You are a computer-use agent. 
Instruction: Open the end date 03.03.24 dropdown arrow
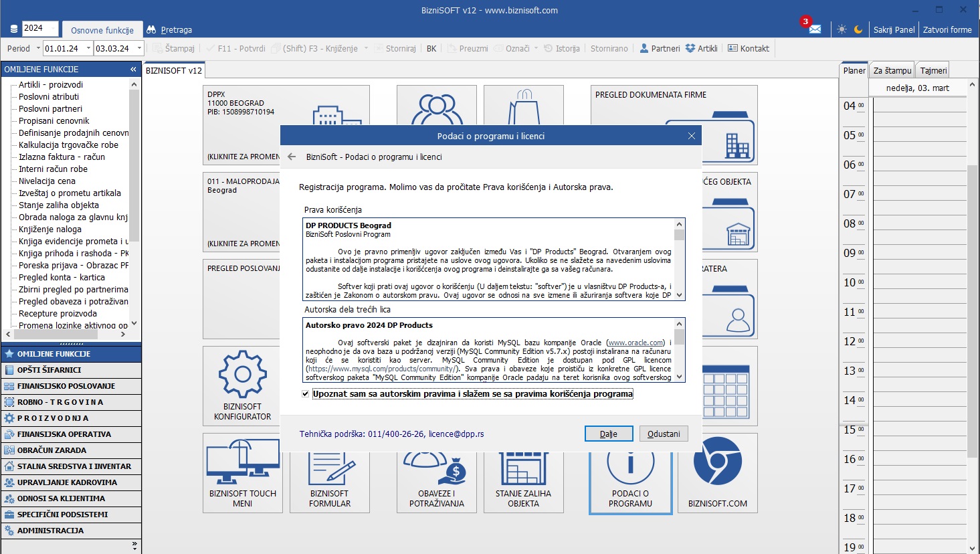[139, 48]
